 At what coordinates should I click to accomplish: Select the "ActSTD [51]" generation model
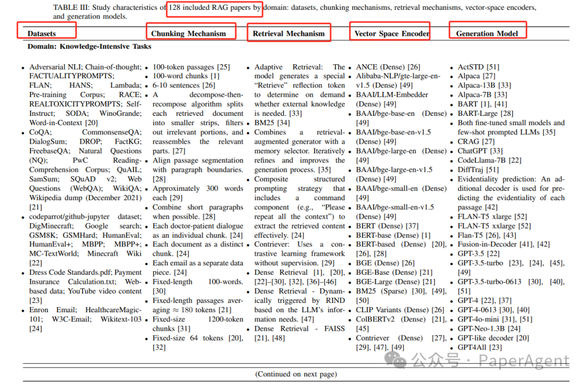pyautogui.click(x=478, y=67)
